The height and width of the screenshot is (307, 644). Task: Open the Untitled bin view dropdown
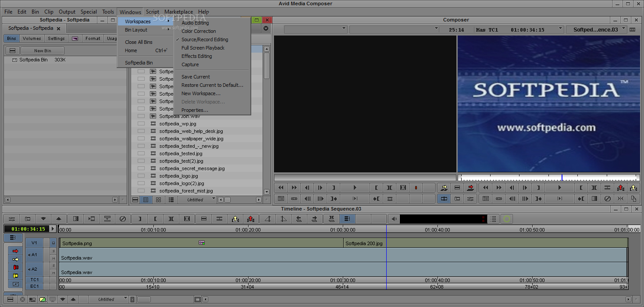coord(197,200)
